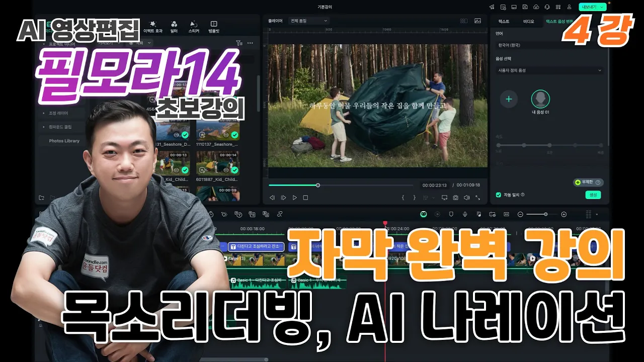This screenshot has width=644, height=362.
Task: Open the apps grid icon in top bar
Action: point(557,7)
